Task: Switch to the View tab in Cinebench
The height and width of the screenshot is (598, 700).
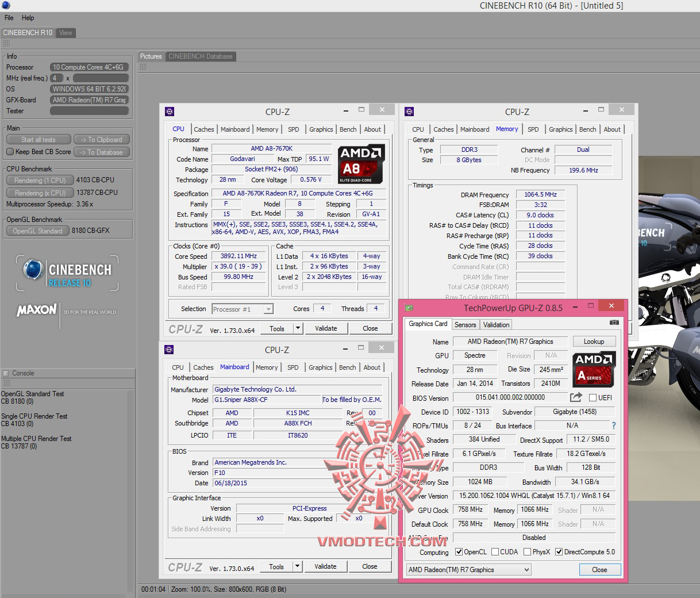Action: point(66,33)
